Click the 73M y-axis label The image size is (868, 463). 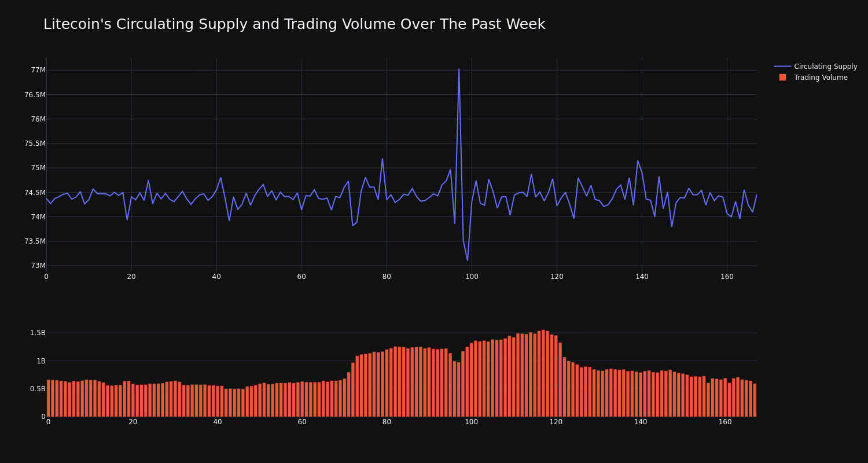pos(38,266)
